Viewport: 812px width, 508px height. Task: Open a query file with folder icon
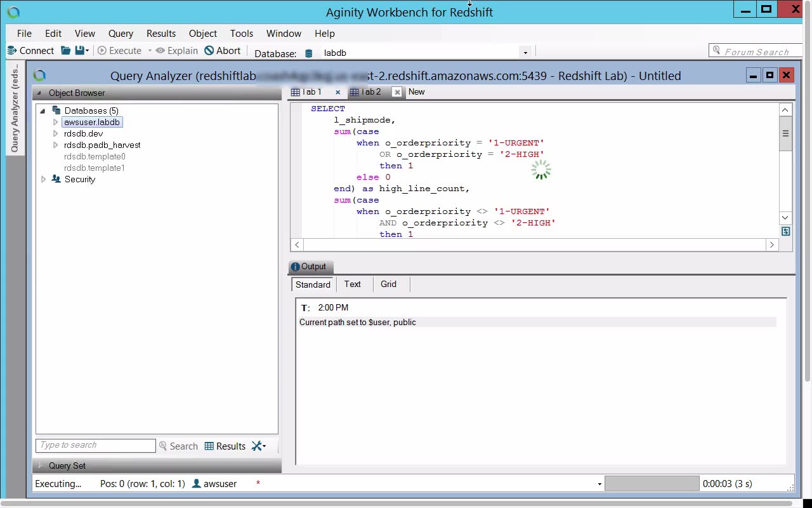pyautogui.click(x=66, y=51)
